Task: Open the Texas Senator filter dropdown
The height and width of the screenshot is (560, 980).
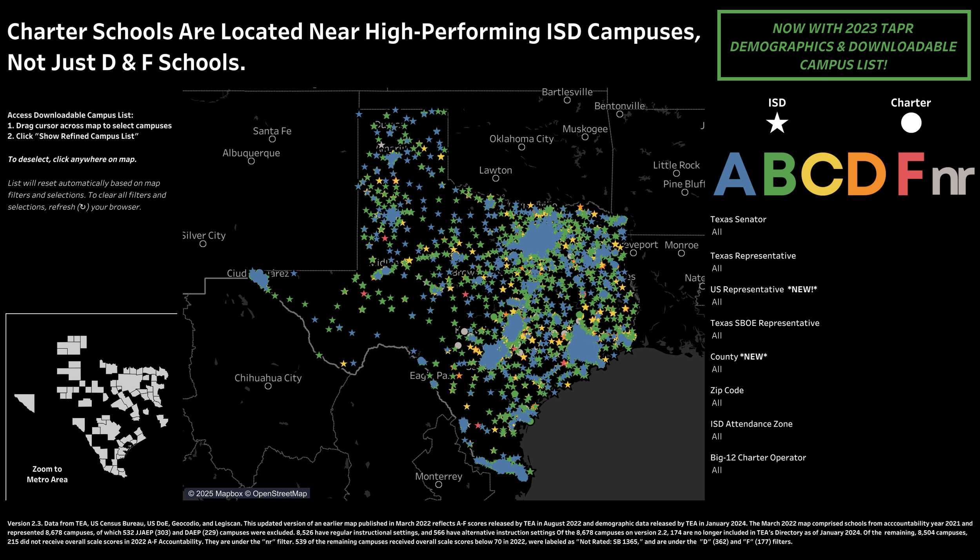Action: (x=717, y=232)
